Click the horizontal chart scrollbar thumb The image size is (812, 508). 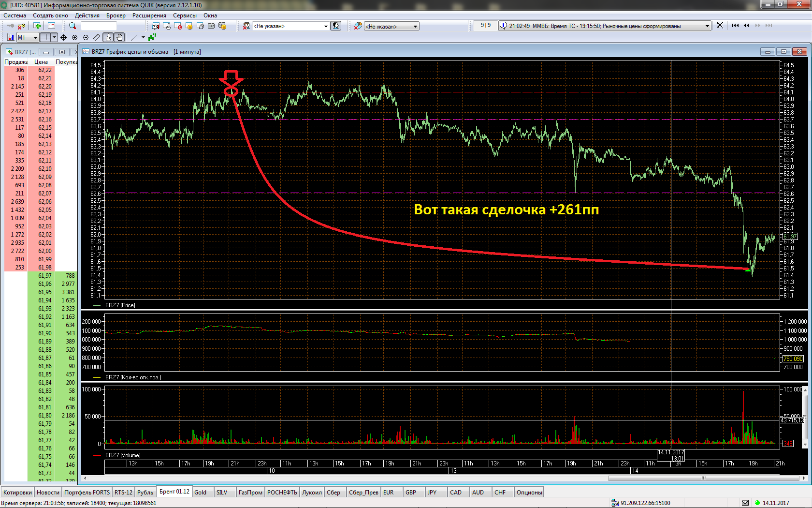704,478
